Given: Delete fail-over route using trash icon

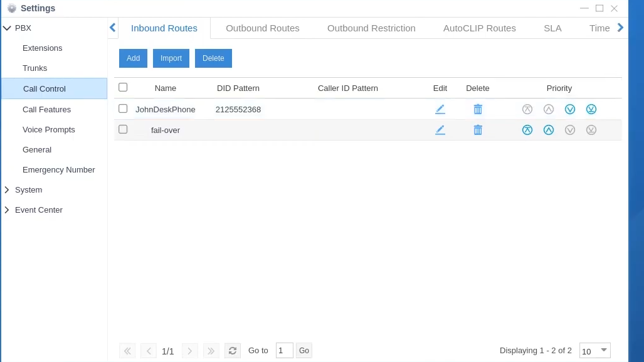Looking at the screenshot, I should coord(478,130).
